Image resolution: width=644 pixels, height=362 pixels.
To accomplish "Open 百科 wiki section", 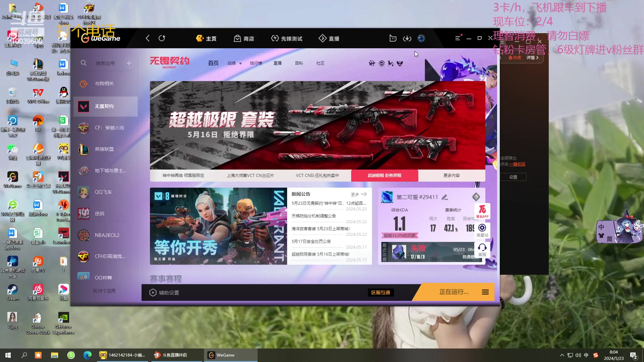I will click(299, 63).
